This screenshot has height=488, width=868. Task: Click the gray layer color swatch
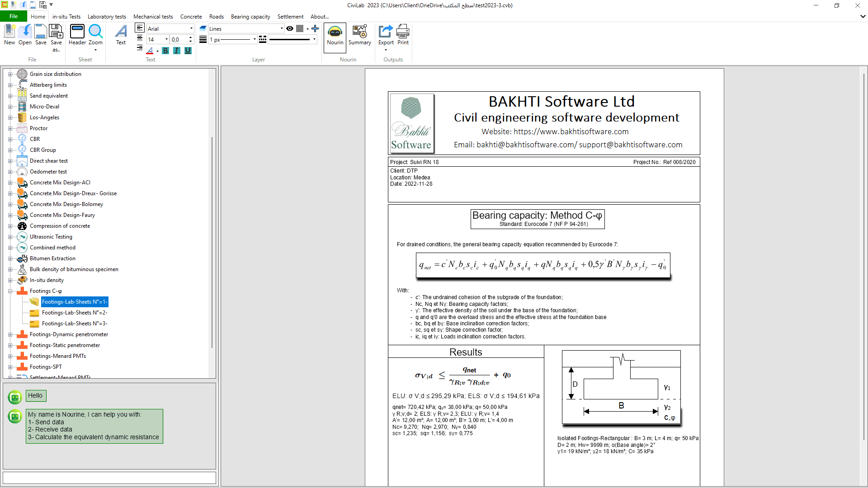click(x=300, y=28)
